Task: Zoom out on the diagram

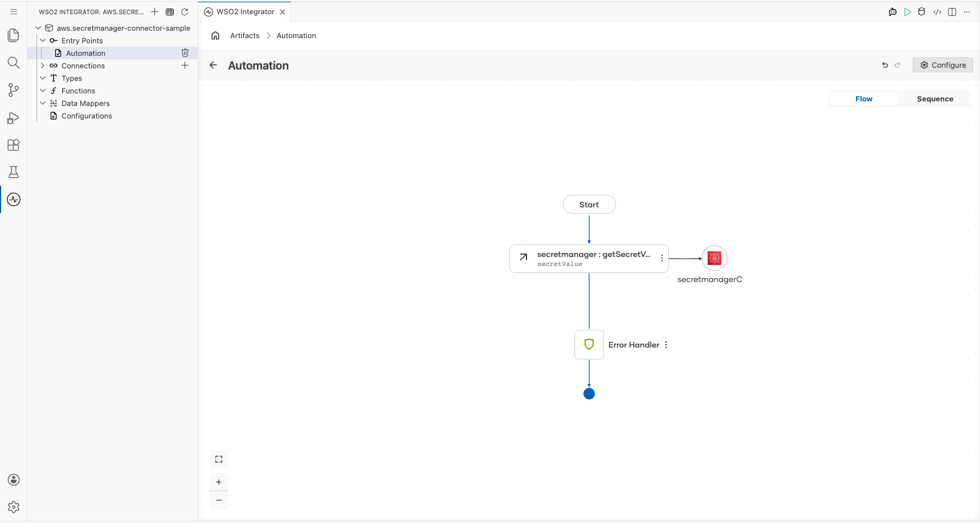Action: 219,500
